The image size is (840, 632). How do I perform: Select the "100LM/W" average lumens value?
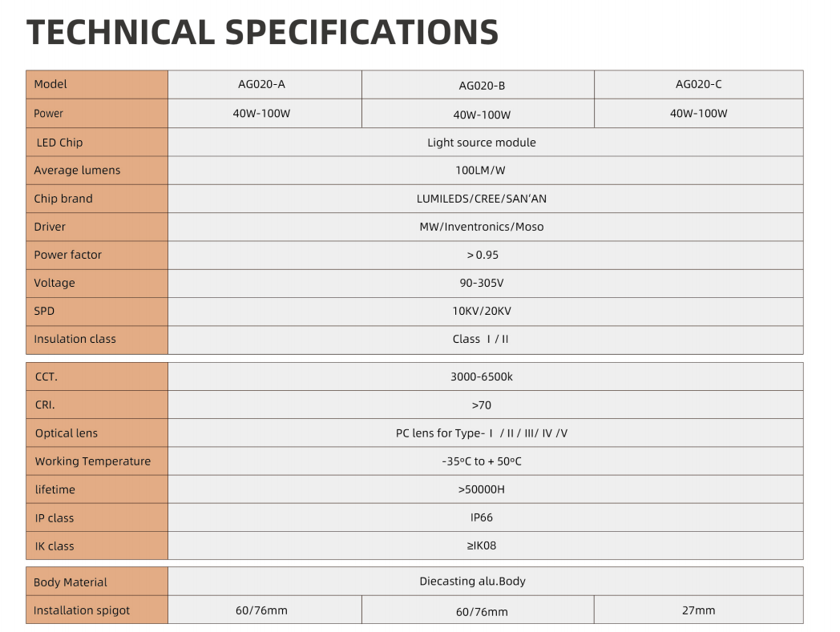click(x=481, y=171)
